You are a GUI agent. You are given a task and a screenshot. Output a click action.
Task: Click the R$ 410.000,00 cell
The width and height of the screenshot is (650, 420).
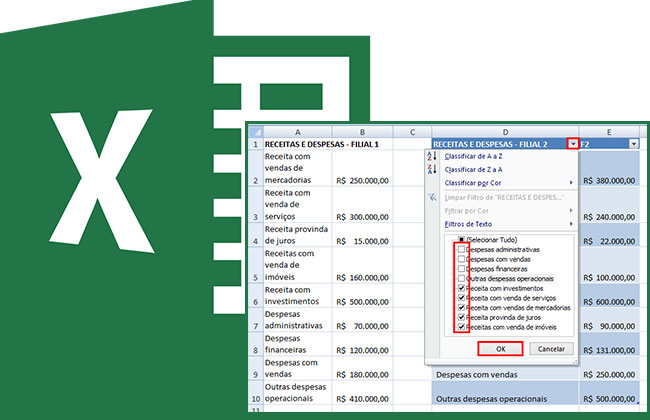pos(362,393)
